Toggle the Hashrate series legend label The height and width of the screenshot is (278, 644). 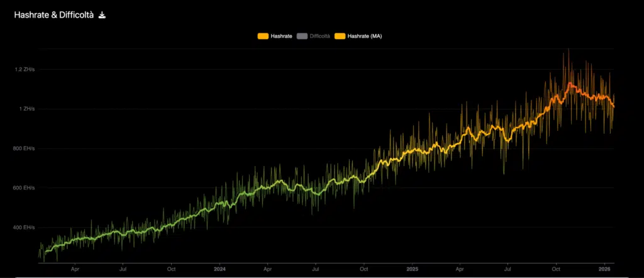point(281,36)
